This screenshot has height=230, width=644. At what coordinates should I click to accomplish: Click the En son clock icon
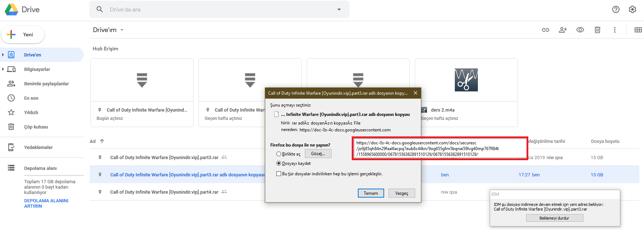click(11, 98)
